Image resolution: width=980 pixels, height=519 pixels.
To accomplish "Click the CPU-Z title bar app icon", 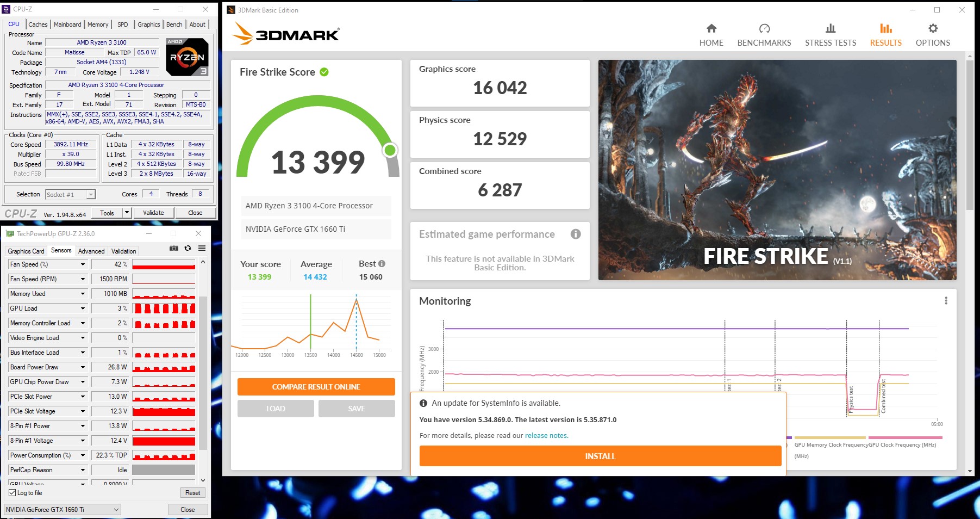I will pos(7,9).
